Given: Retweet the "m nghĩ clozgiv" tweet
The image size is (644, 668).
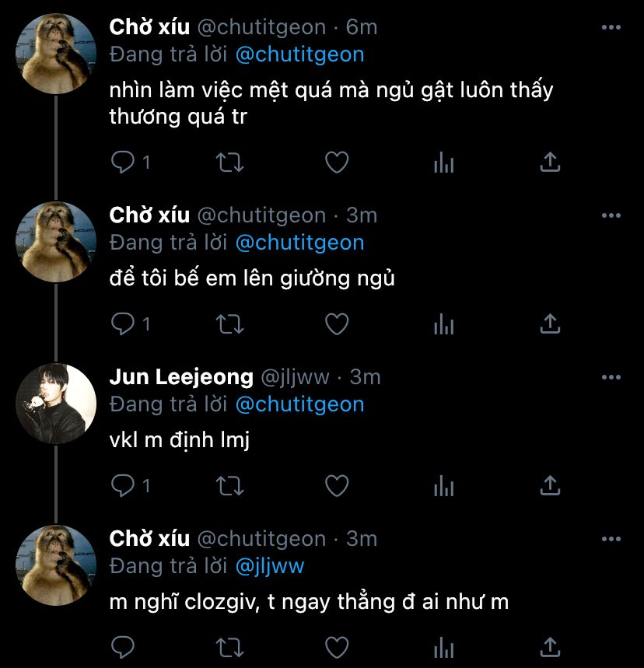Looking at the screenshot, I should (229, 648).
